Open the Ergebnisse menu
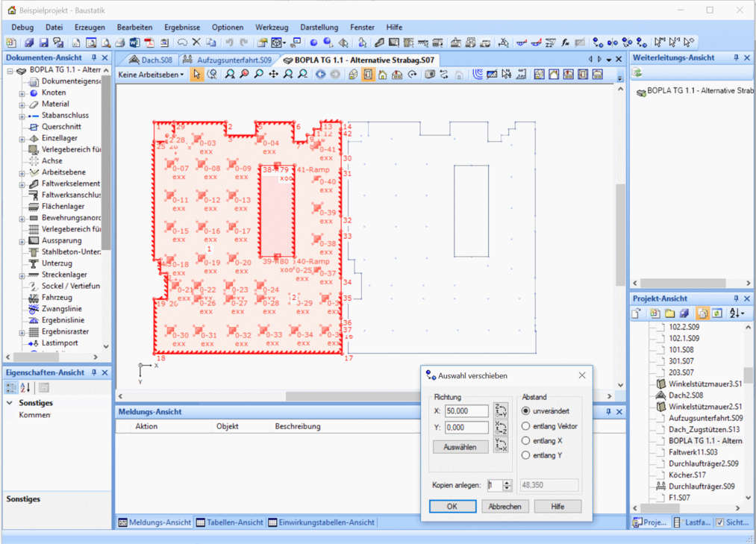Screen dimensions: 756x544 181,28
